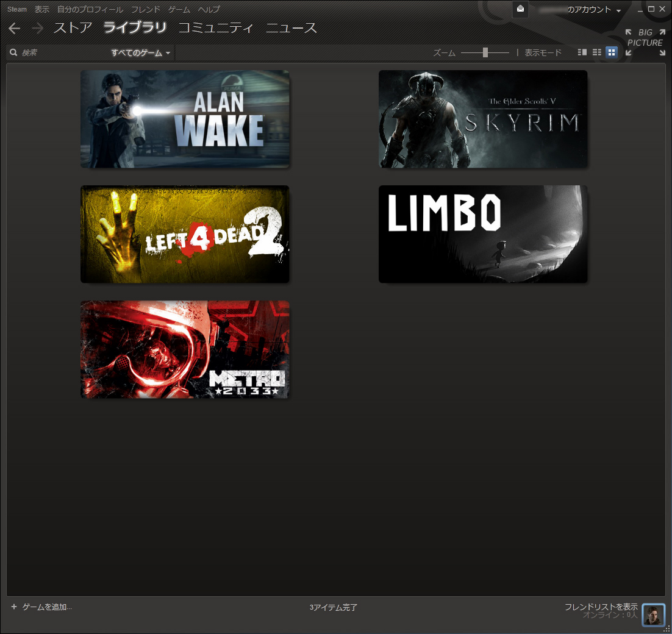Click the back navigation arrow
Screen dimensions: 672x634
(x=15, y=29)
